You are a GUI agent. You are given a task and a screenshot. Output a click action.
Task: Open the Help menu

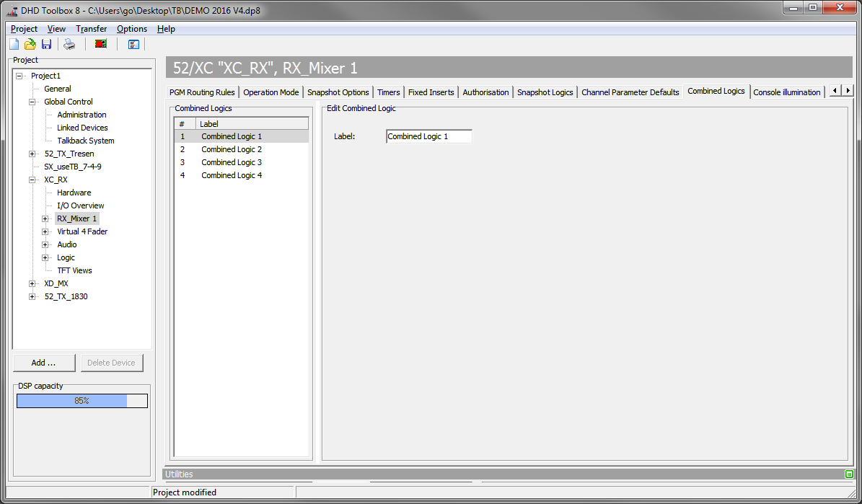coord(166,29)
